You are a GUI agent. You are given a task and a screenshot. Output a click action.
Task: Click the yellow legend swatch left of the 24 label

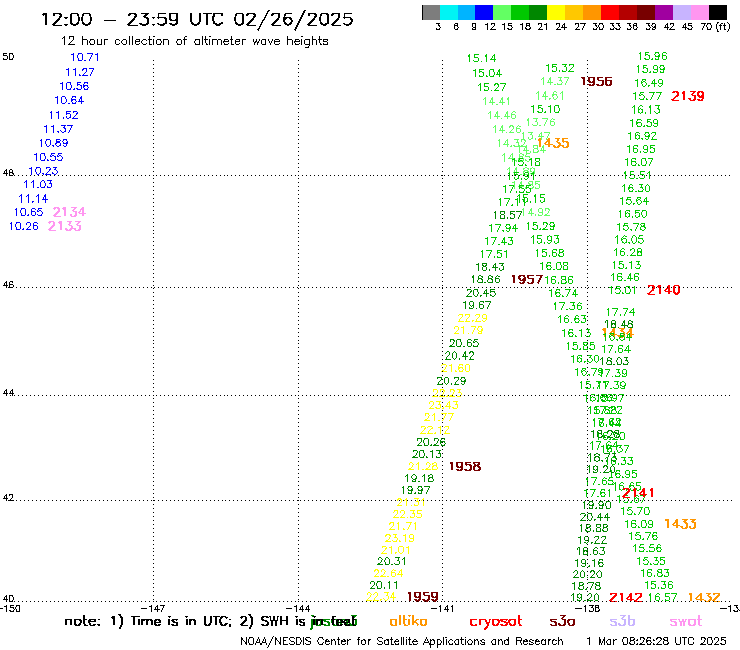pyautogui.click(x=556, y=12)
